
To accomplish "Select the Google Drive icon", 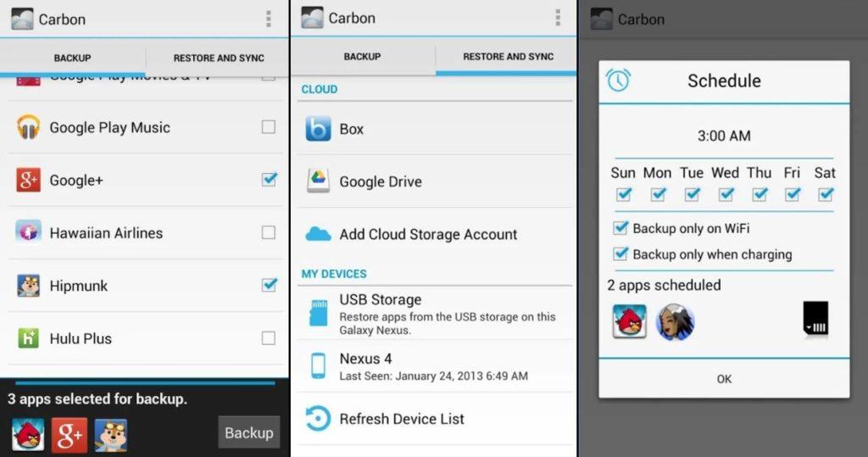I will (319, 181).
